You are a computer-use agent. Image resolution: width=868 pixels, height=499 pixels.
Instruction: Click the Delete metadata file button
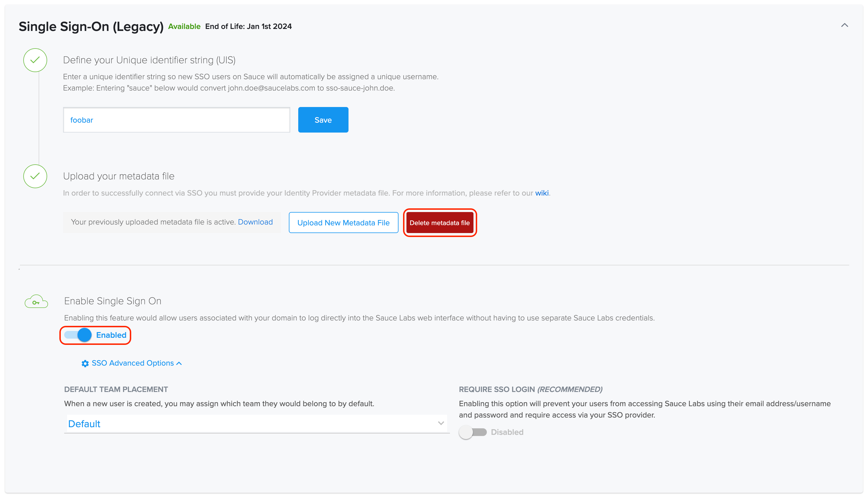click(440, 223)
